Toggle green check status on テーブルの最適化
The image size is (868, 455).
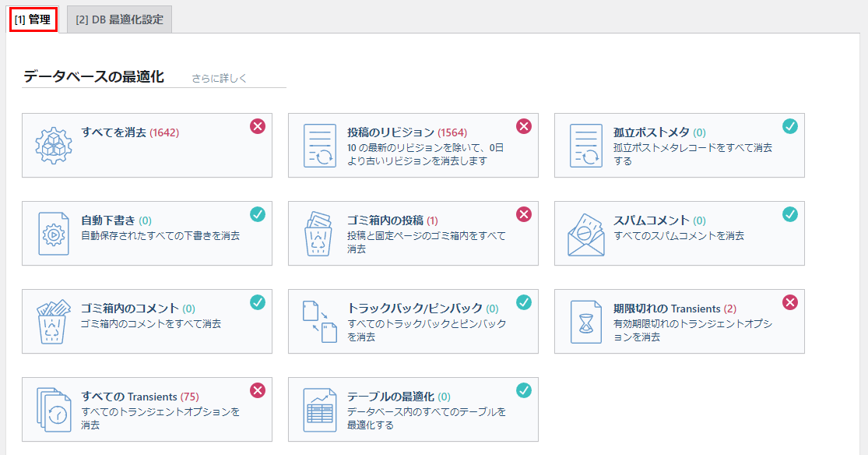coord(524,390)
